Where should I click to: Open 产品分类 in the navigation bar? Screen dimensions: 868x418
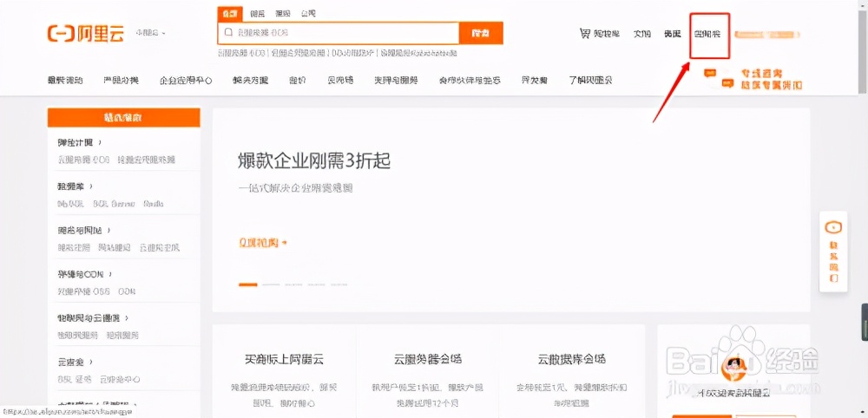coord(122,80)
